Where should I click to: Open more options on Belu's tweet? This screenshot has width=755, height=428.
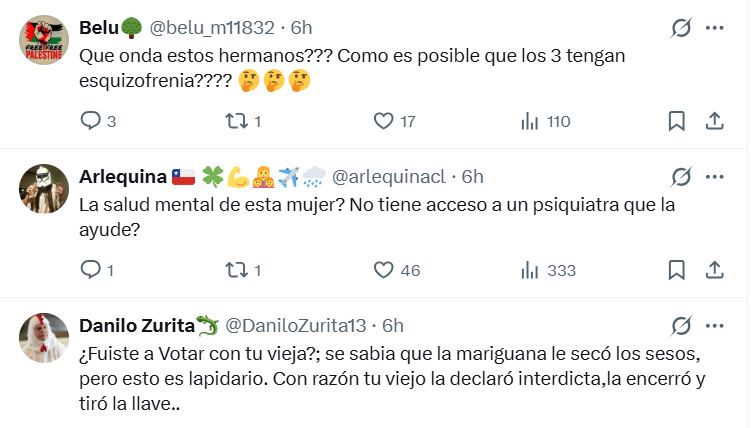pyautogui.click(x=714, y=29)
